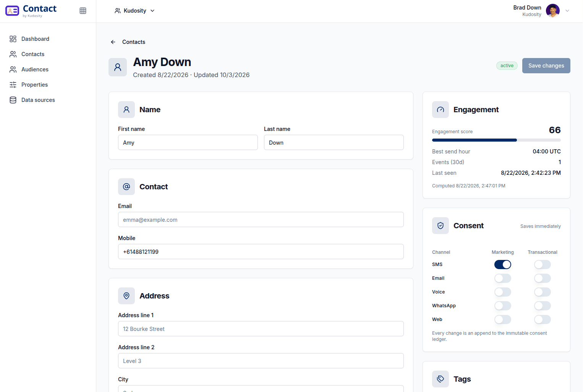The image size is (583, 392).
Task: Click the Address section map pin icon
Action: [126, 296]
